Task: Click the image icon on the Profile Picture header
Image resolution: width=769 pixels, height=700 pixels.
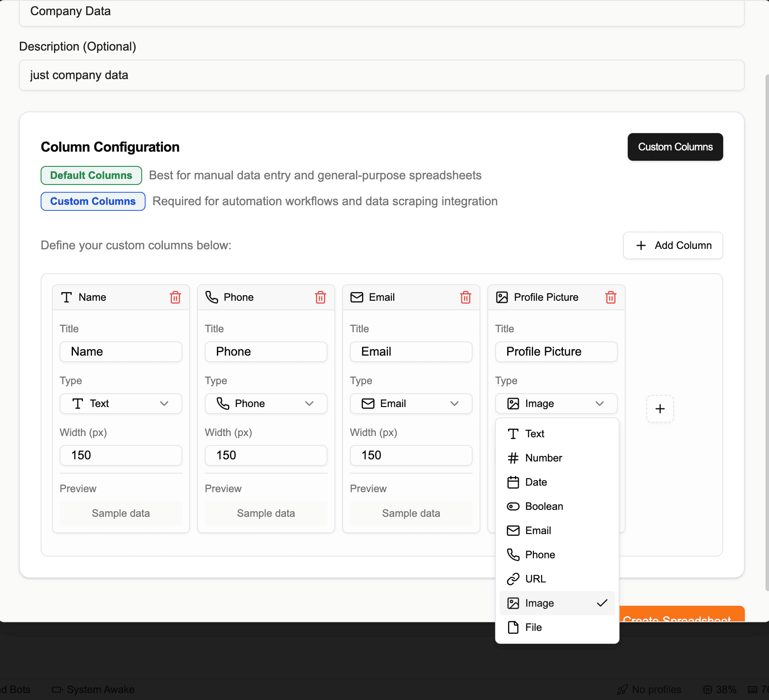Action: tap(502, 297)
